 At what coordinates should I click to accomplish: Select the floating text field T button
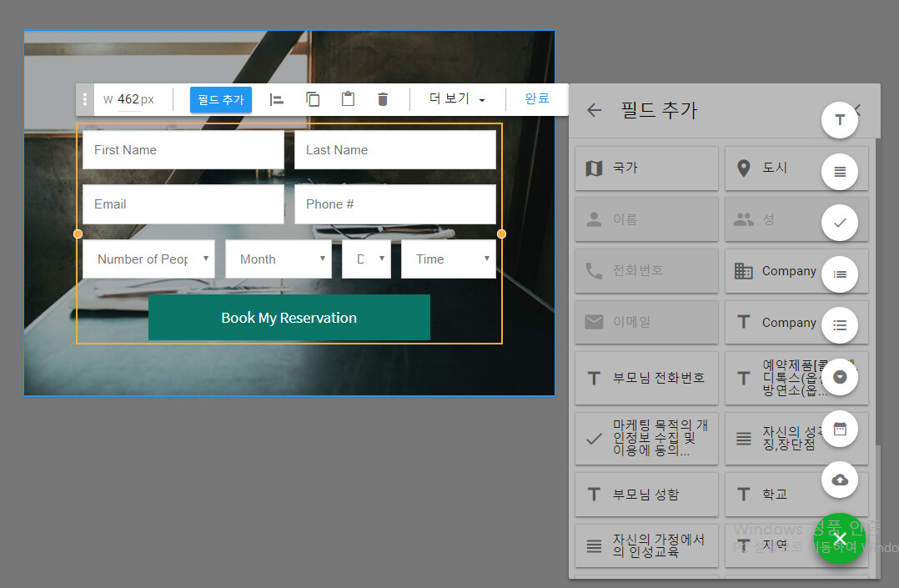click(x=839, y=120)
